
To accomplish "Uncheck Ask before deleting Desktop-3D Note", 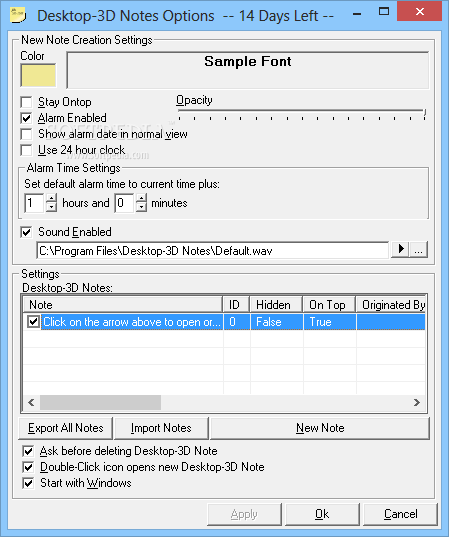I will pos(28,451).
